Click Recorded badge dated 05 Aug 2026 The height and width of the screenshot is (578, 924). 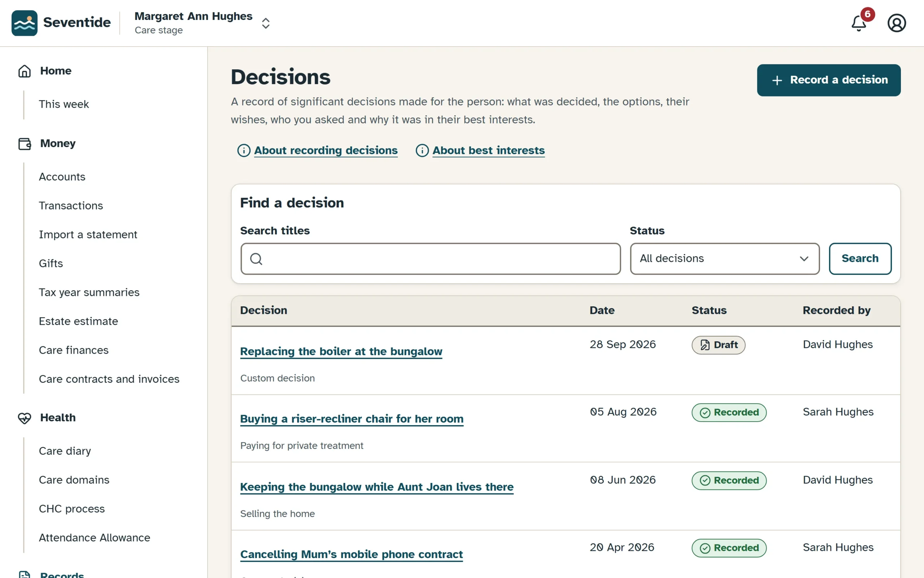pyautogui.click(x=729, y=413)
